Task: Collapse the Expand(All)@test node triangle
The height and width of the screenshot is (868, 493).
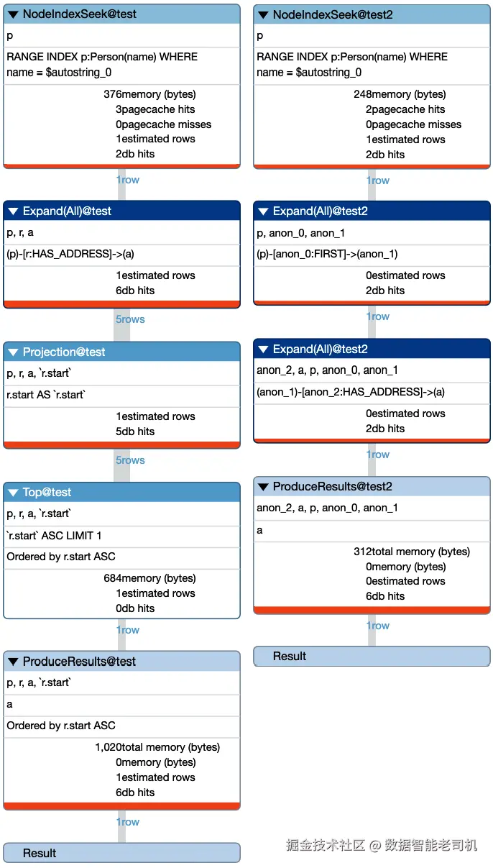Action: (x=13, y=211)
